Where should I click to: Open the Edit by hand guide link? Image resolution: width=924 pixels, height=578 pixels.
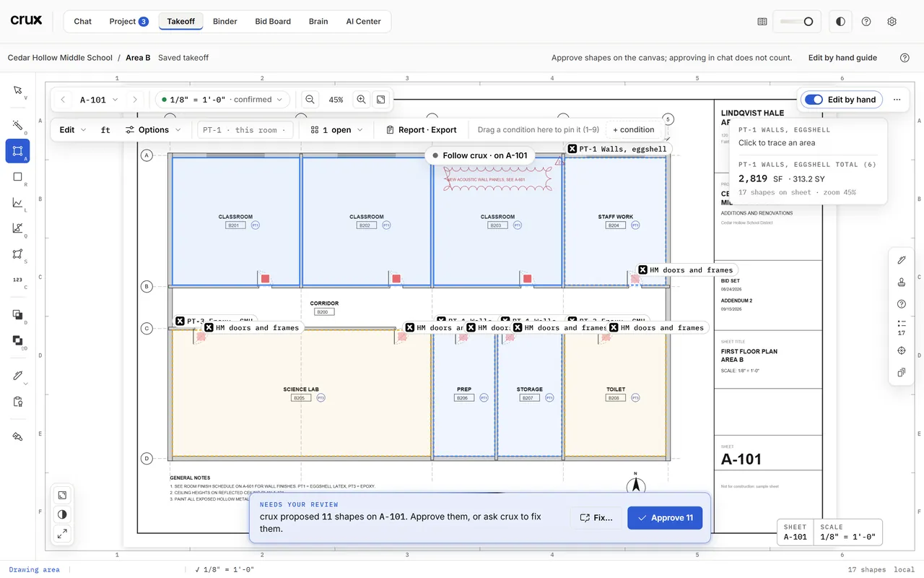pyautogui.click(x=842, y=58)
